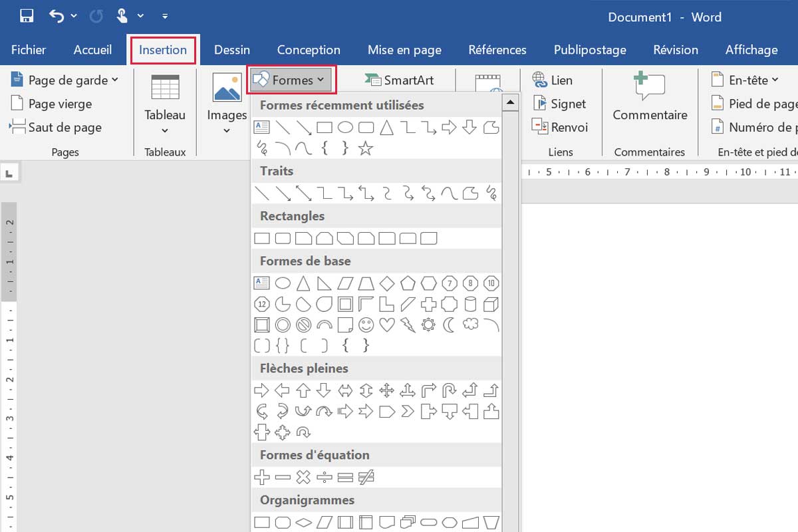This screenshot has height=532, width=798.
Task: Add a Commentaire
Action: pos(650,96)
